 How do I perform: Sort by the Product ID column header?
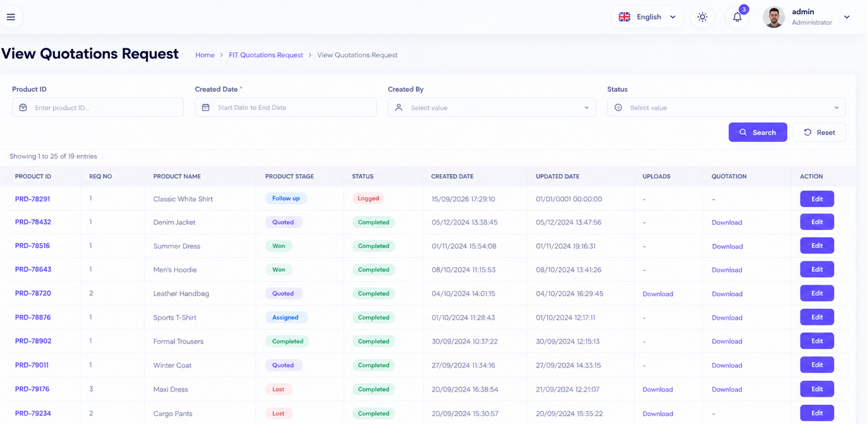click(x=33, y=176)
